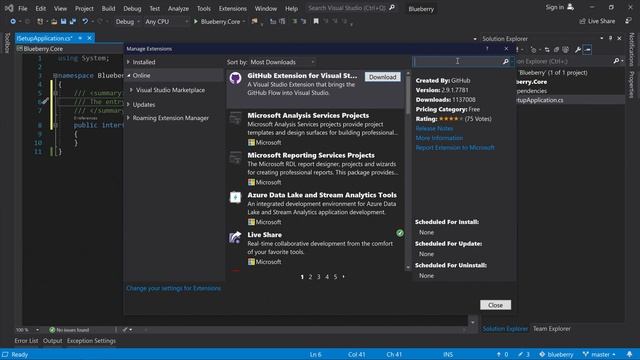Screen dimensions: 640x360
Task: Open the Analyze menu
Action: pyautogui.click(x=178, y=8)
